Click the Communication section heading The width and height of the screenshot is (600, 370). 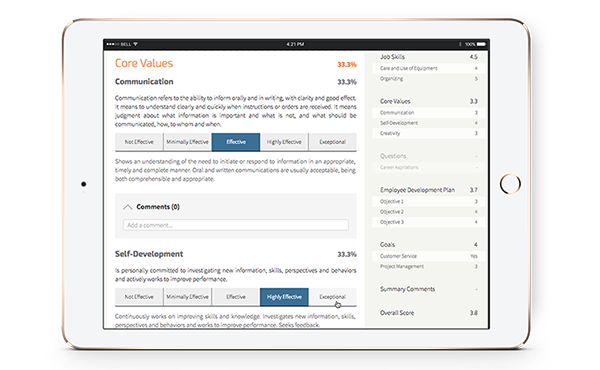[144, 81]
